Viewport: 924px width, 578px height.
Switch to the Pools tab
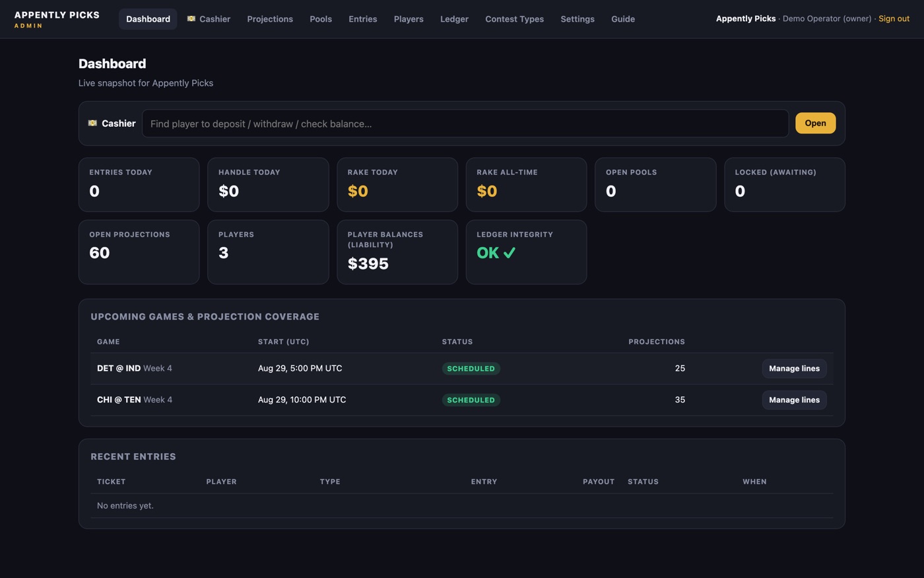(x=321, y=19)
